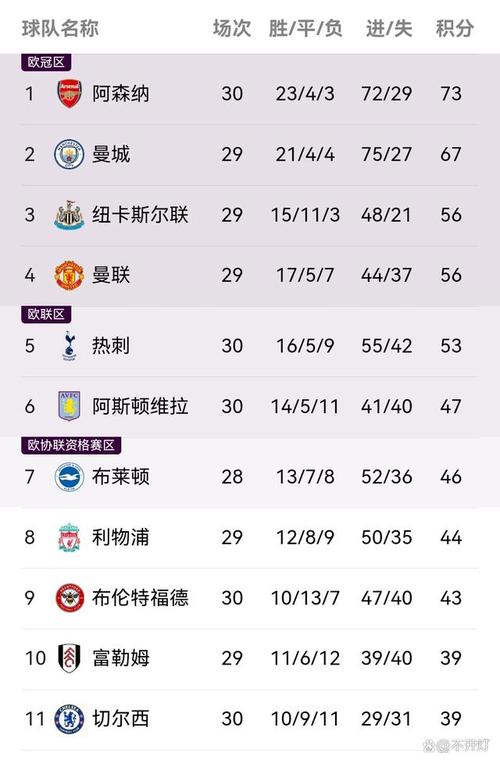Image resolution: width=500 pixels, height=763 pixels.
Task: Select the 欧冠区 zone label
Action: point(46,62)
